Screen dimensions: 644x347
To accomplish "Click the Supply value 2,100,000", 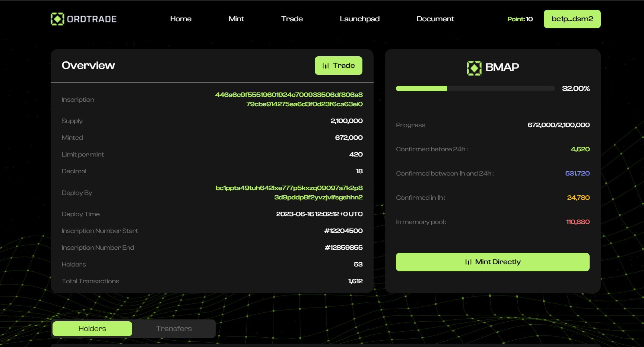I will [346, 121].
